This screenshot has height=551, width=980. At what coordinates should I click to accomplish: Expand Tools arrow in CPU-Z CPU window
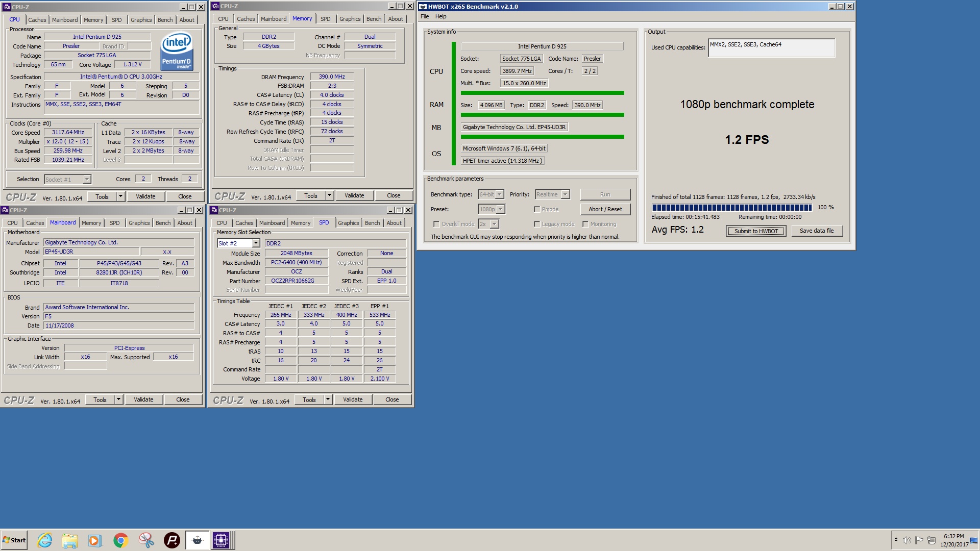point(121,196)
